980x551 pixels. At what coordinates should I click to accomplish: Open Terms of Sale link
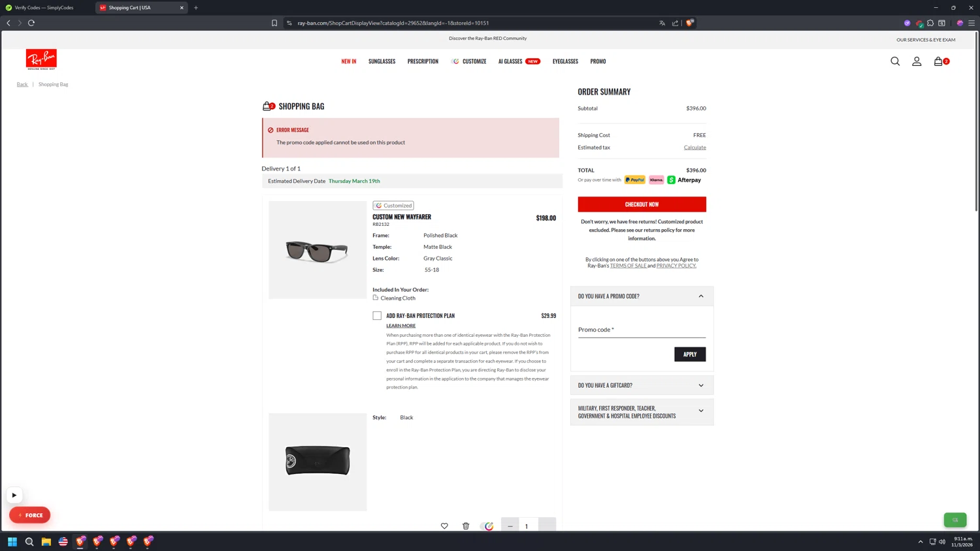(x=628, y=266)
